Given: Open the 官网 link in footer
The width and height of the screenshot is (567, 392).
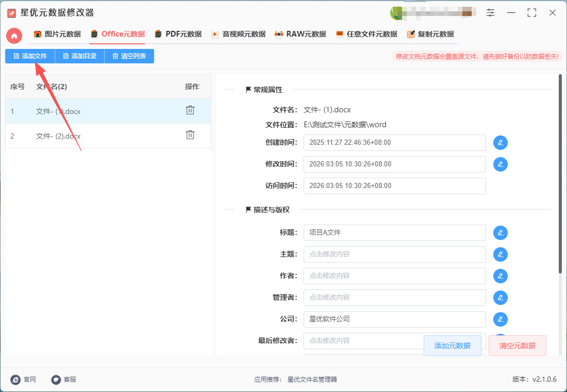Looking at the screenshot, I should point(23,380).
